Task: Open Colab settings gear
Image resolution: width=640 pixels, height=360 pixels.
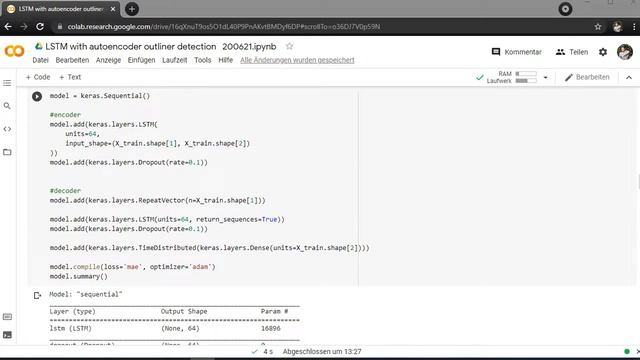Action: pos(603,52)
